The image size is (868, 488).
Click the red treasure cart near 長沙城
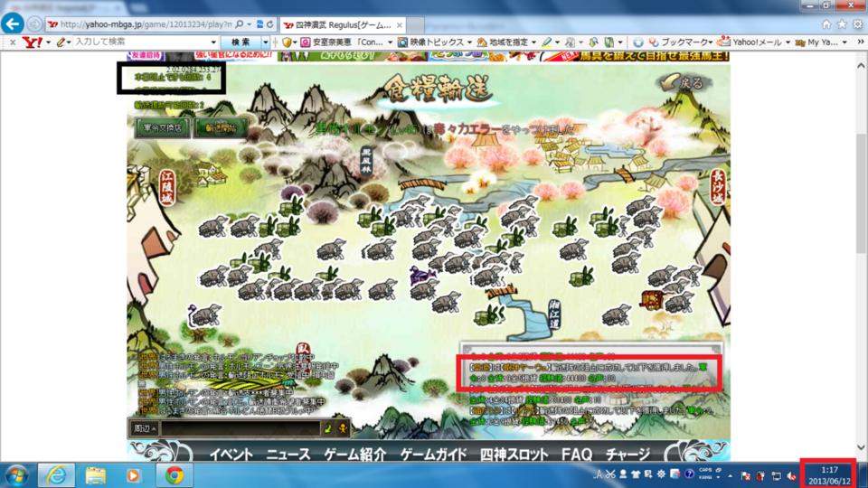(x=652, y=299)
